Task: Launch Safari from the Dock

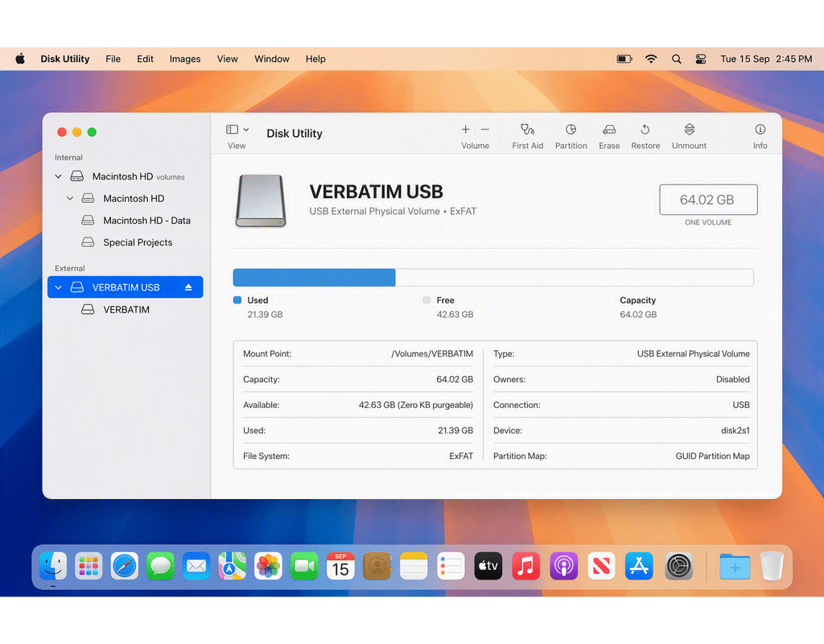Action: 125,566
